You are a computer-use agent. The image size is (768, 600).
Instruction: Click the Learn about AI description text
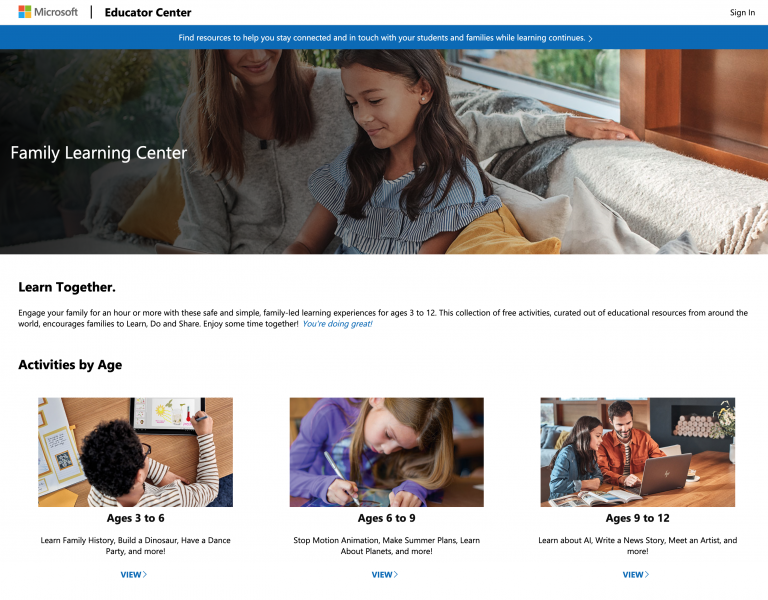coord(637,545)
